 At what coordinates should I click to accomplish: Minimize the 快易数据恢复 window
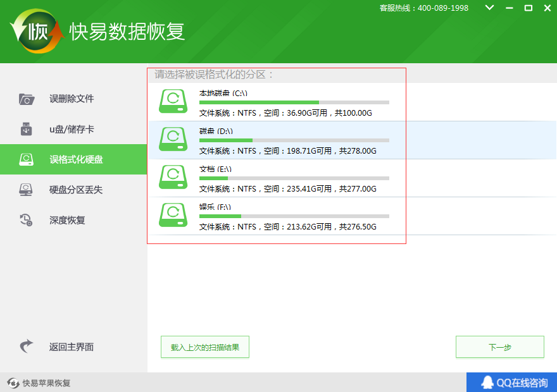pos(510,8)
